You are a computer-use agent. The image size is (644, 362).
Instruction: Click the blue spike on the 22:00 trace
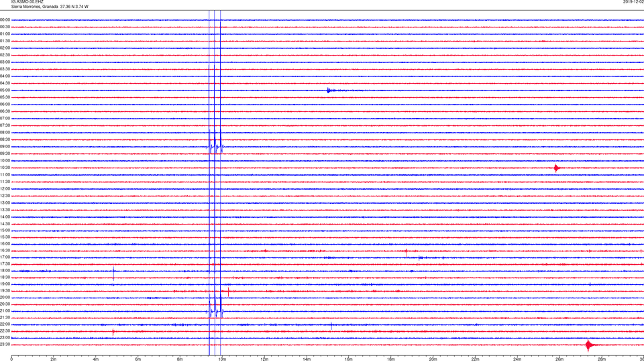(x=331, y=326)
